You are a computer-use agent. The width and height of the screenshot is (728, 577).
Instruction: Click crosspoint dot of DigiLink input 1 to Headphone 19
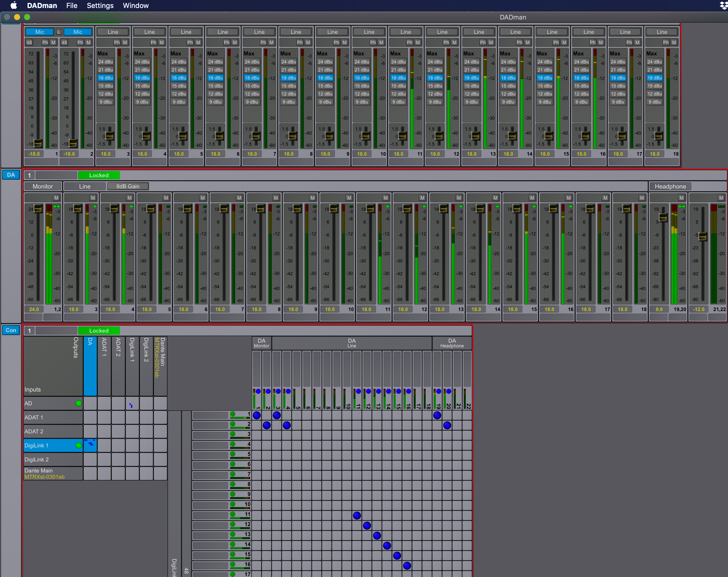[x=437, y=415]
